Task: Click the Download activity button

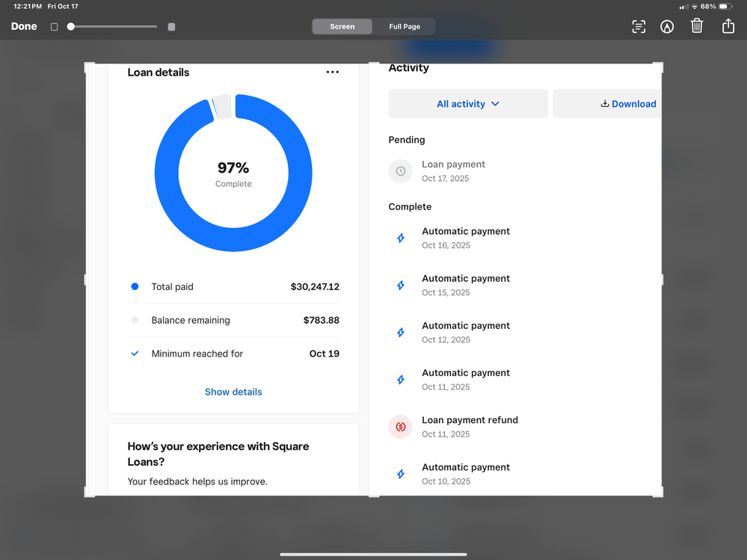Action: coord(628,104)
